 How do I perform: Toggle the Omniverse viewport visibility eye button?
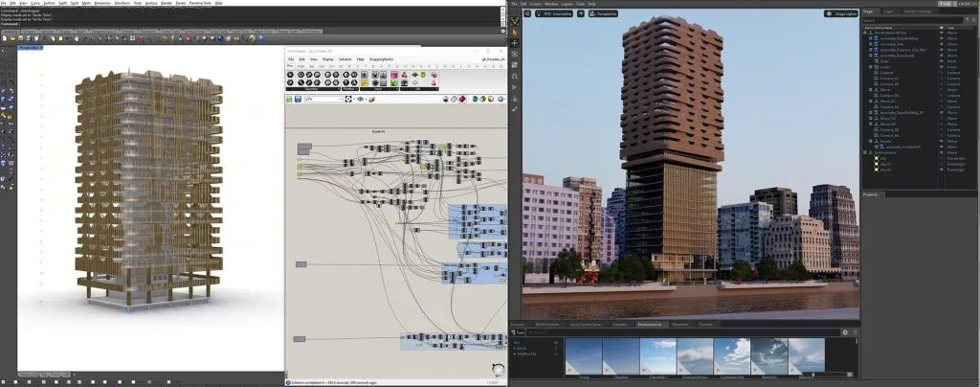click(581, 13)
